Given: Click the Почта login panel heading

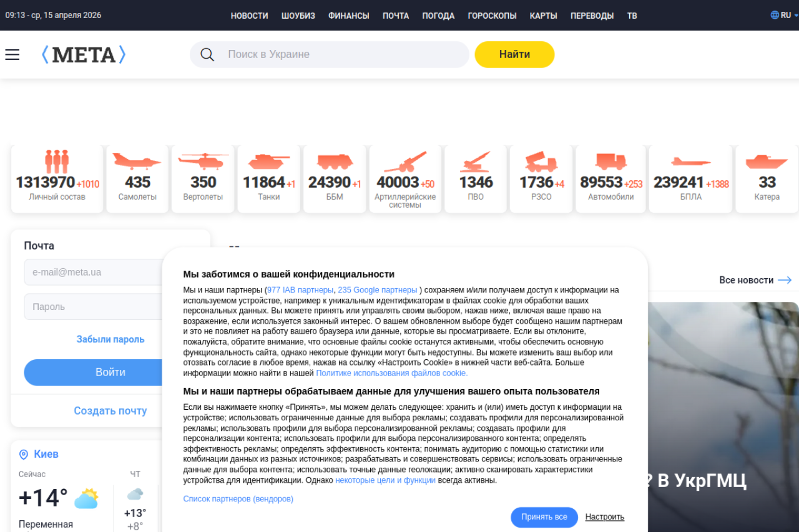Looking at the screenshot, I should 39,246.
